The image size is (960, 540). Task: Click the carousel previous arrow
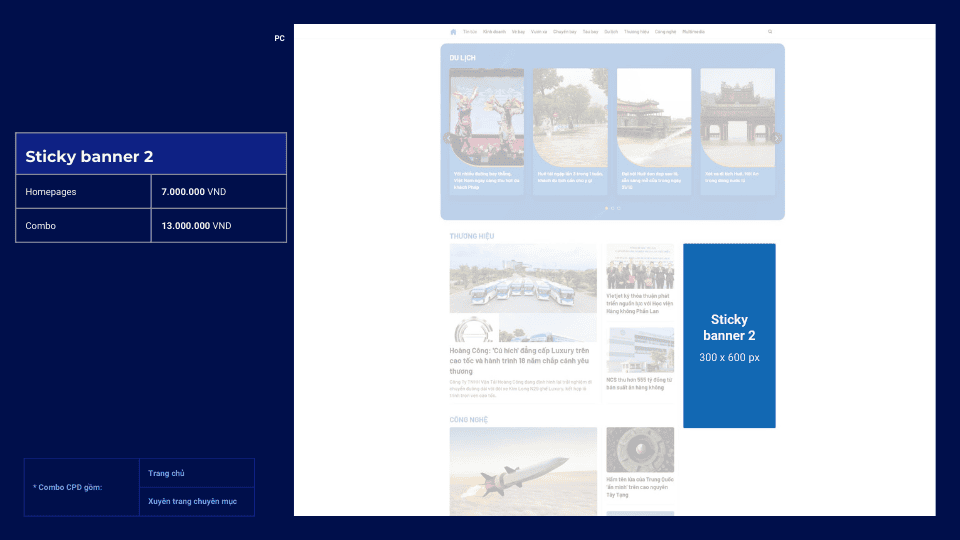point(449,139)
